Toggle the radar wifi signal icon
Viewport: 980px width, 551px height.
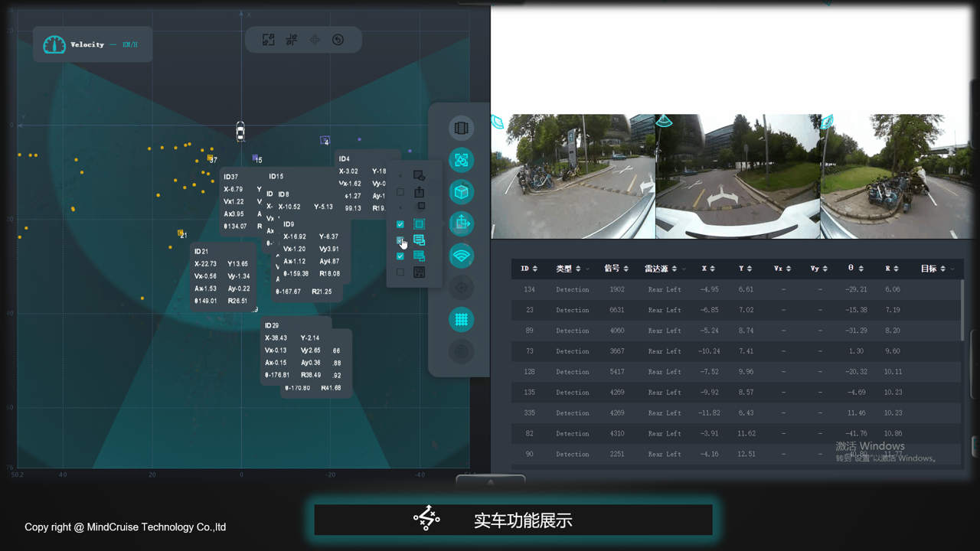tap(461, 256)
